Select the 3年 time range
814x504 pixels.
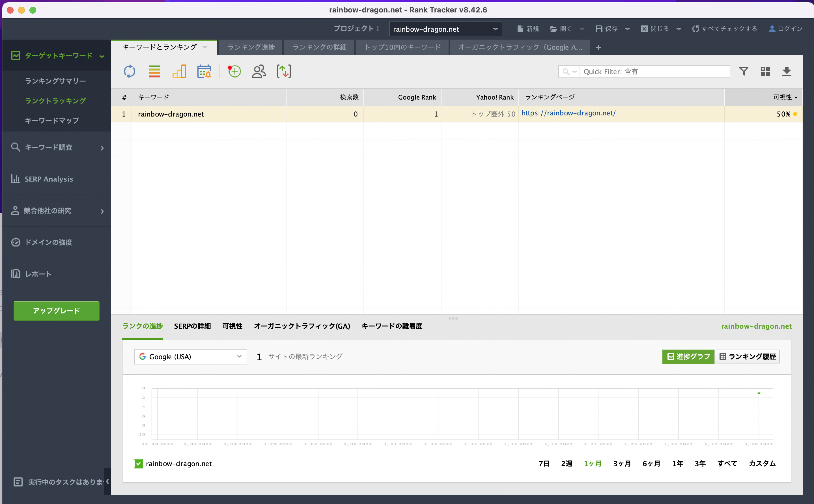pos(700,463)
